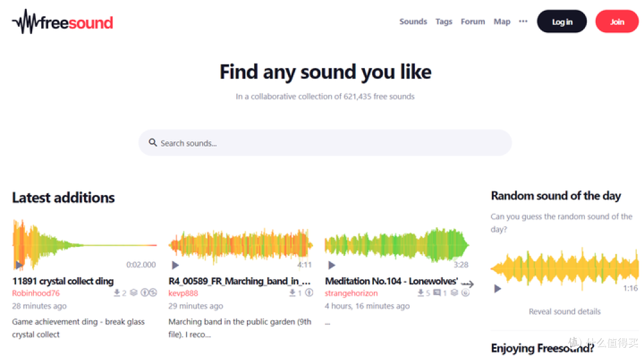Play the Marching band sound

pos(175,265)
